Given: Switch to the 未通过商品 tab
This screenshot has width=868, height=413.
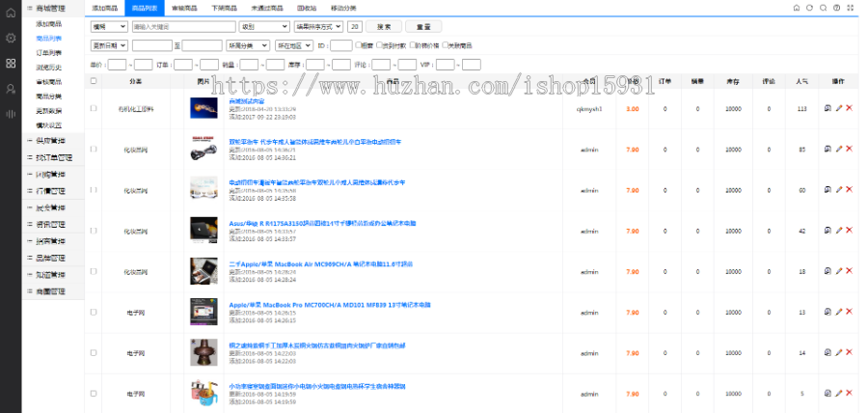Looking at the screenshot, I should click(267, 9).
